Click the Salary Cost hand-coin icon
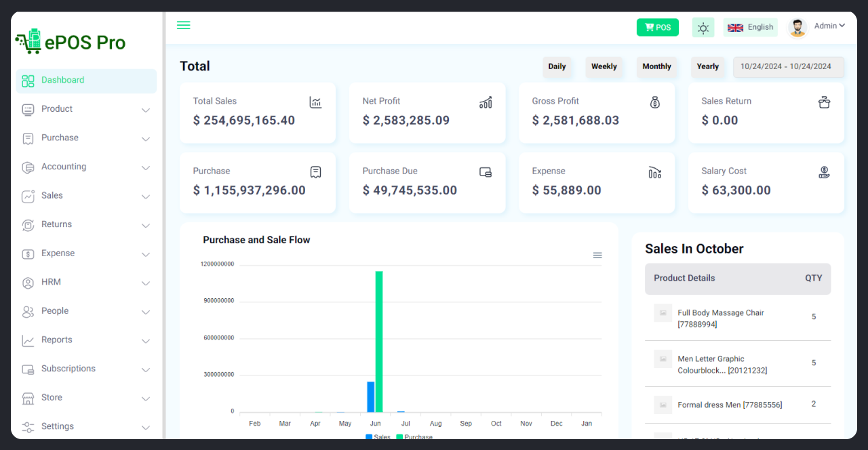 (x=824, y=173)
